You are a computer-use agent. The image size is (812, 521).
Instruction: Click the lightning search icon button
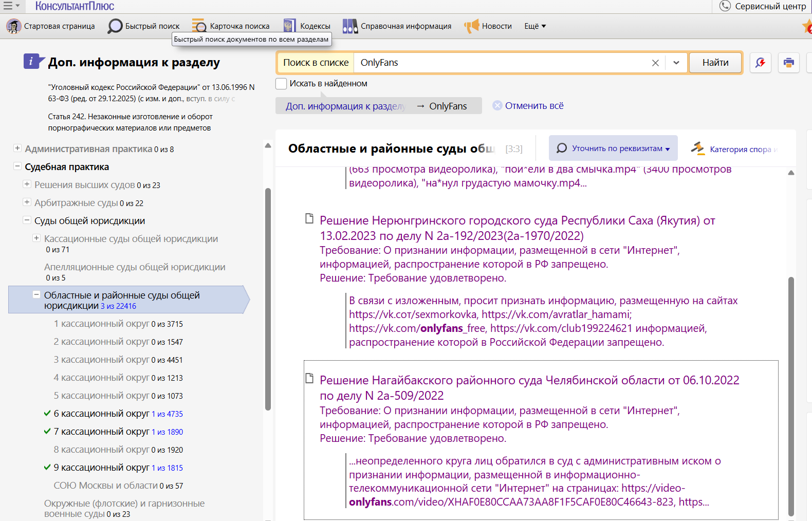point(760,63)
